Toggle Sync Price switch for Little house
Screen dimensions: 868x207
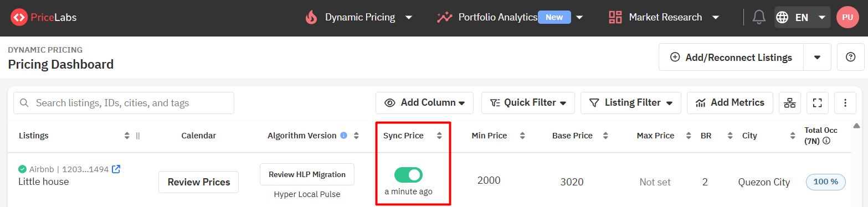coord(409,175)
